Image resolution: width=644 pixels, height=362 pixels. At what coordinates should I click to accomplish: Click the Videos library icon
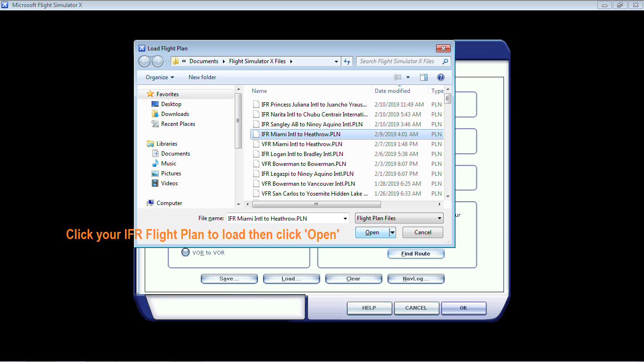pyautogui.click(x=155, y=183)
